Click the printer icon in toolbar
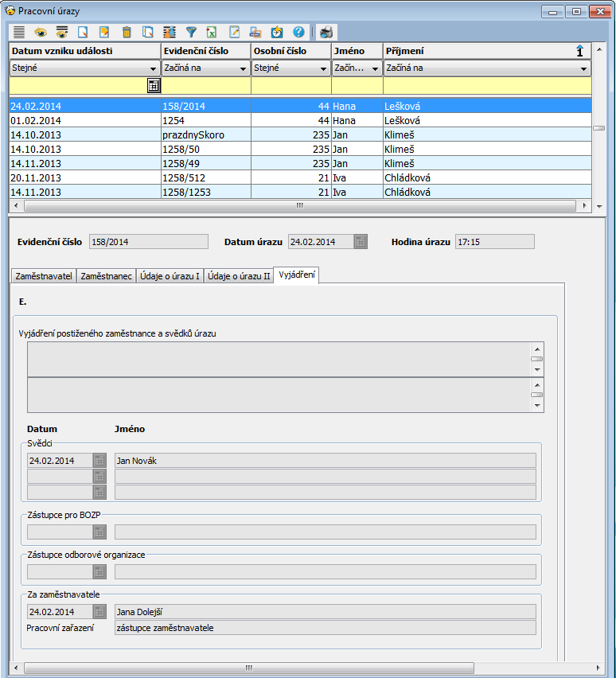This screenshot has height=678, width=616. [x=326, y=33]
